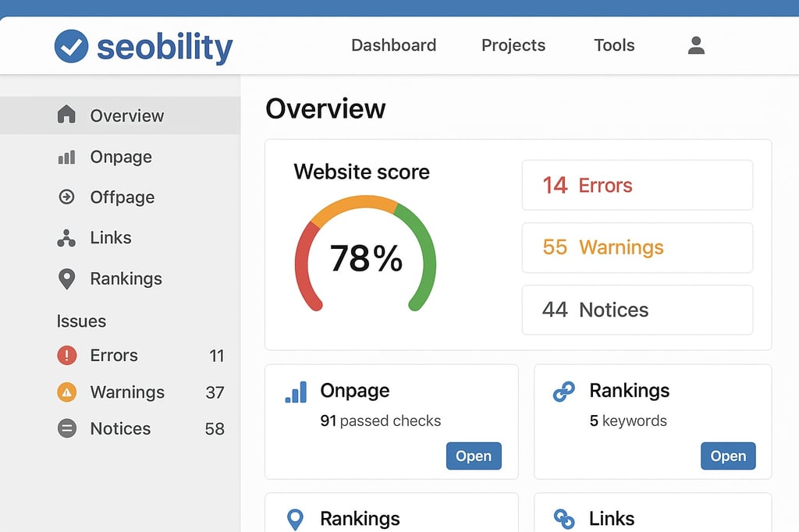View the 55 Warnings summary box
Image resolution: width=799 pixels, height=532 pixels.
[637, 247]
